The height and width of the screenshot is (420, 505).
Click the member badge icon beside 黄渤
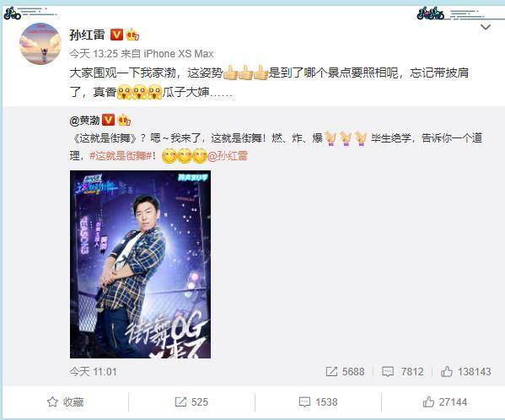click(x=124, y=120)
